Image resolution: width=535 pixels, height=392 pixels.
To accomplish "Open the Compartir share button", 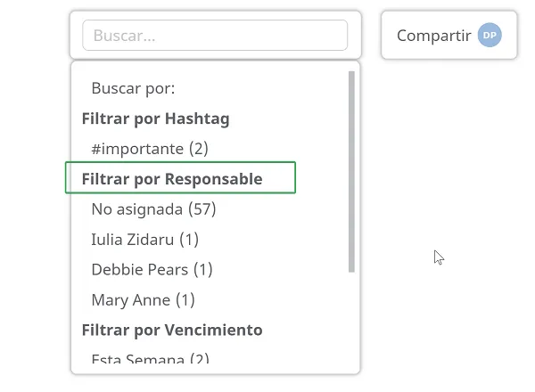I will (x=449, y=35).
